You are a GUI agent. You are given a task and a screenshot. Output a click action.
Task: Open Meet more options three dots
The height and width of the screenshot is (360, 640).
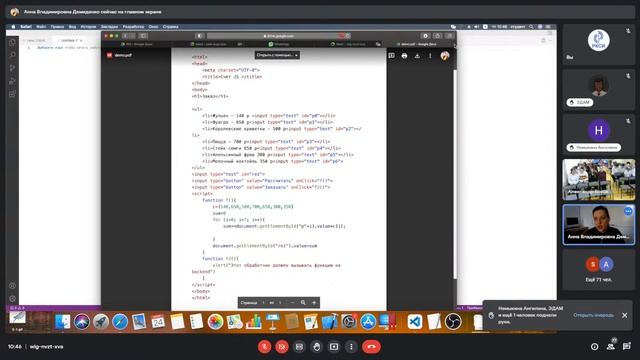tap(351, 347)
